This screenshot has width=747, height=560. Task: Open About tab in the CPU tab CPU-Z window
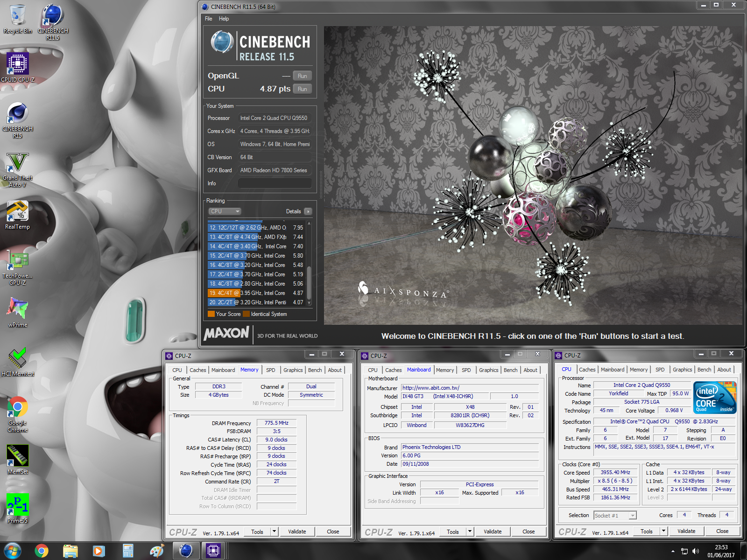pos(724,370)
